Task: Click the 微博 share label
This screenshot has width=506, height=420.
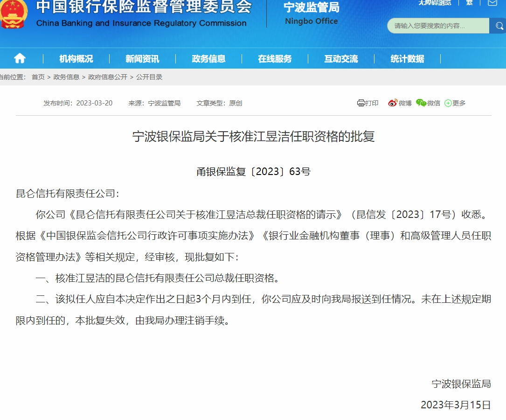Action: (x=405, y=103)
